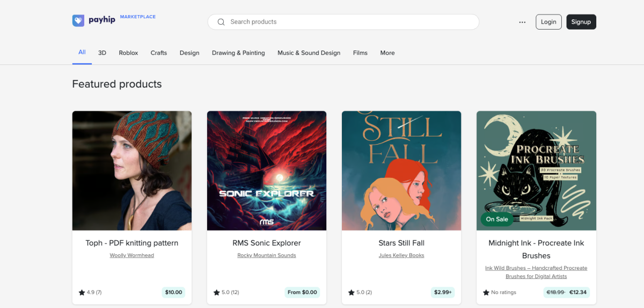
Task: Click the On Sale badge
Action: click(x=497, y=219)
